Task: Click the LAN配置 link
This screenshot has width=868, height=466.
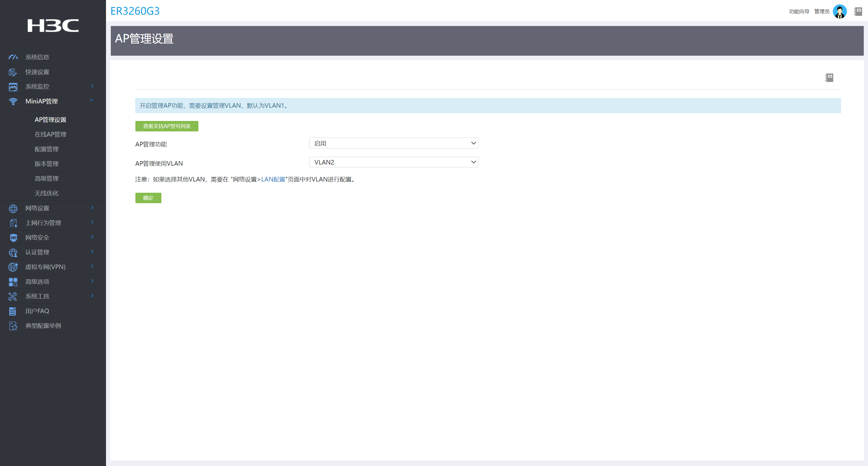Action: [x=273, y=179]
